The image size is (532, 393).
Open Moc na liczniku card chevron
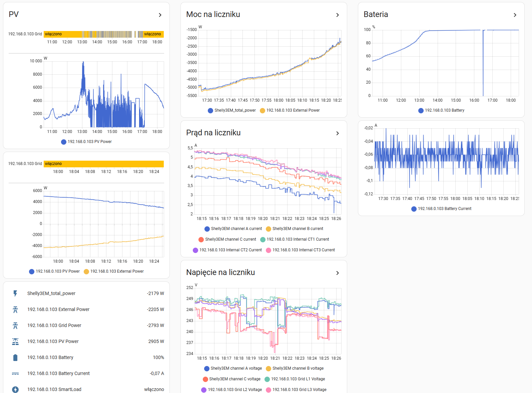coord(338,15)
